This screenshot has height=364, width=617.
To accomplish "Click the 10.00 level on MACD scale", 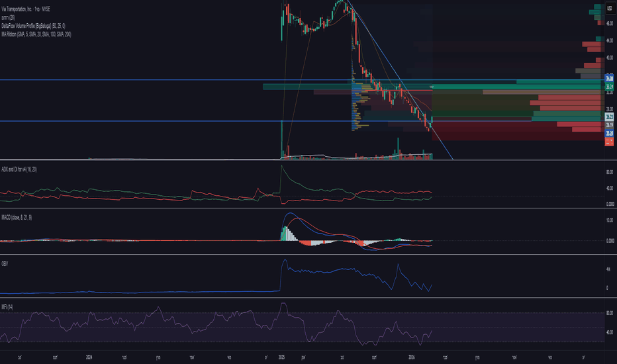I will point(610,220).
